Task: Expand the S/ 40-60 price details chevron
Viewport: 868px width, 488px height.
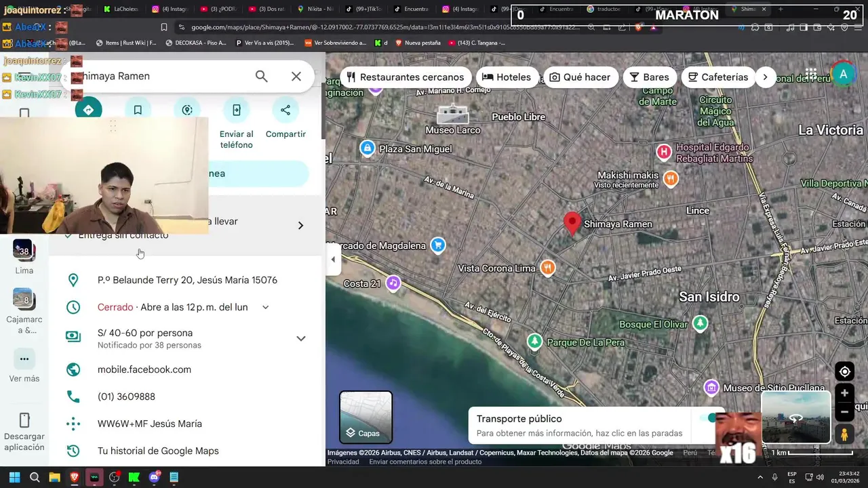Action: coord(301,338)
